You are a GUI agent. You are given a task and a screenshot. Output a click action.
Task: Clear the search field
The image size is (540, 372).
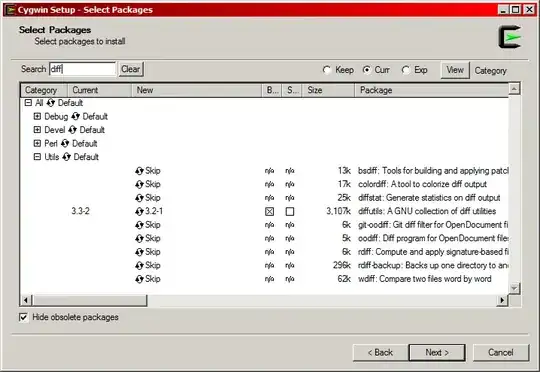point(131,69)
